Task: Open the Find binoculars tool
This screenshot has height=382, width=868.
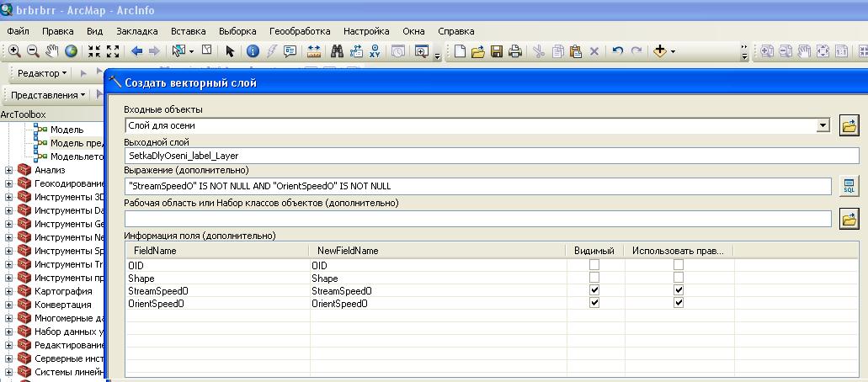Action: [x=337, y=51]
